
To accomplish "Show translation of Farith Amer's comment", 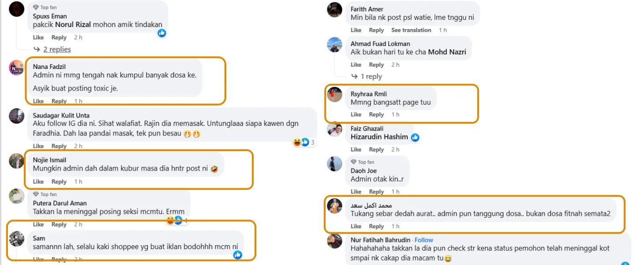I will coord(411,30).
